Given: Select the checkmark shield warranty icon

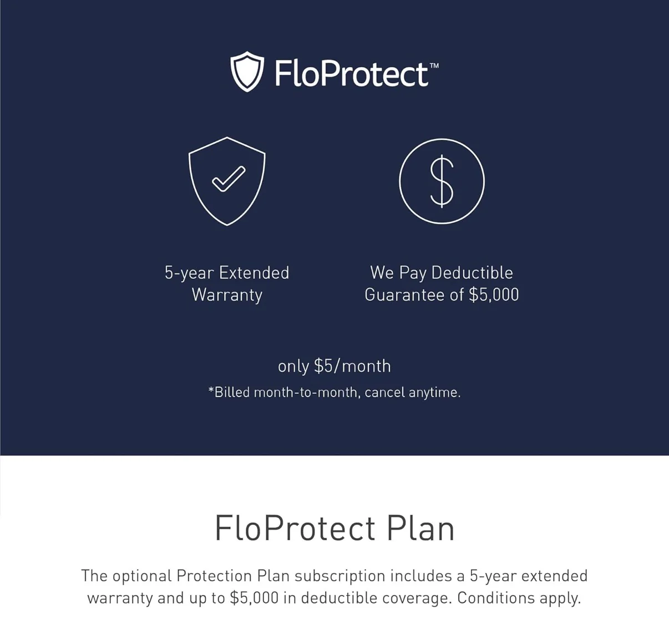Looking at the screenshot, I should (227, 181).
